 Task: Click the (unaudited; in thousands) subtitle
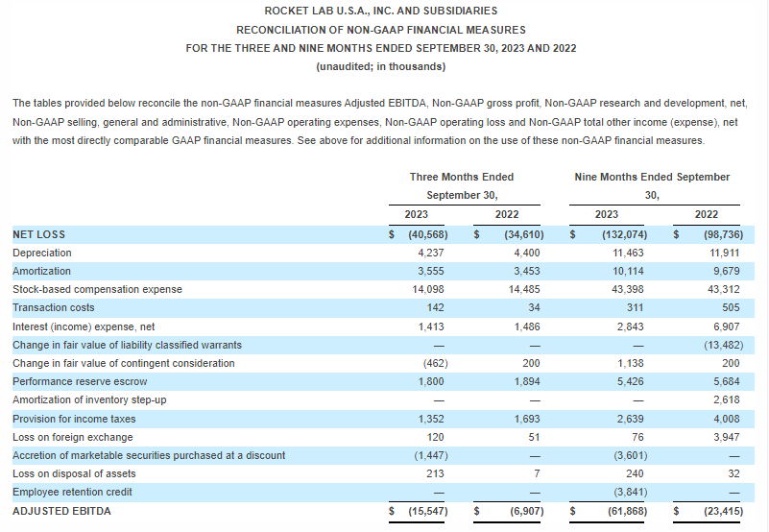click(380, 66)
